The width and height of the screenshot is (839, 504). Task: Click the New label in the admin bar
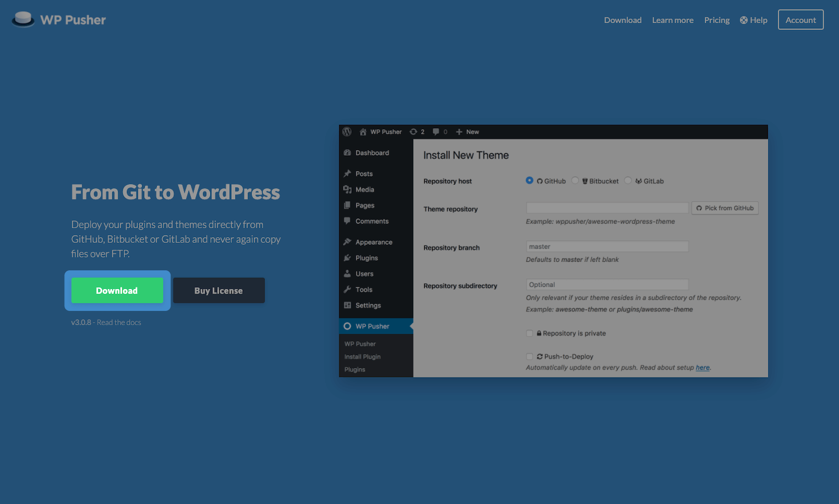[x=472, y=132]
